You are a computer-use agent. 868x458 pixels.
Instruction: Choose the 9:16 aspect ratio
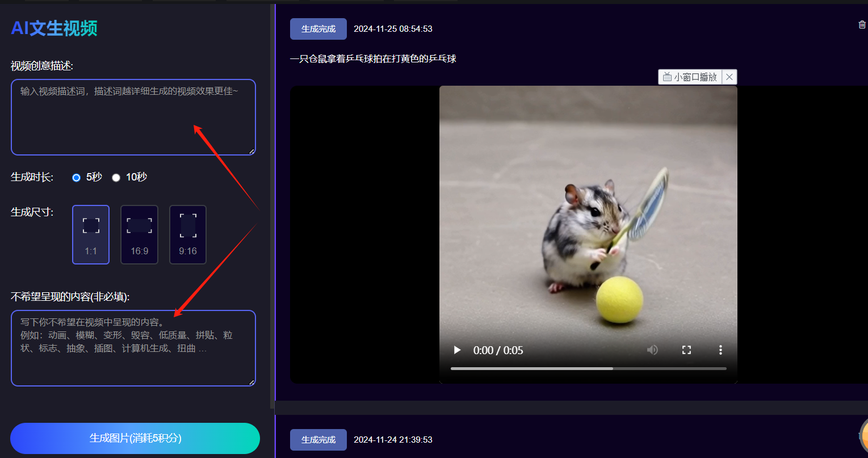pos(188,234)
